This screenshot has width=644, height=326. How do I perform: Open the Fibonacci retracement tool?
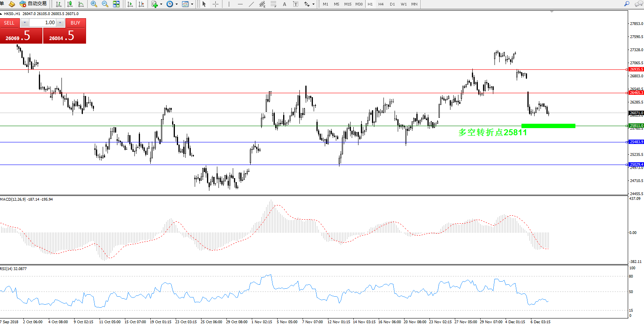273,4
